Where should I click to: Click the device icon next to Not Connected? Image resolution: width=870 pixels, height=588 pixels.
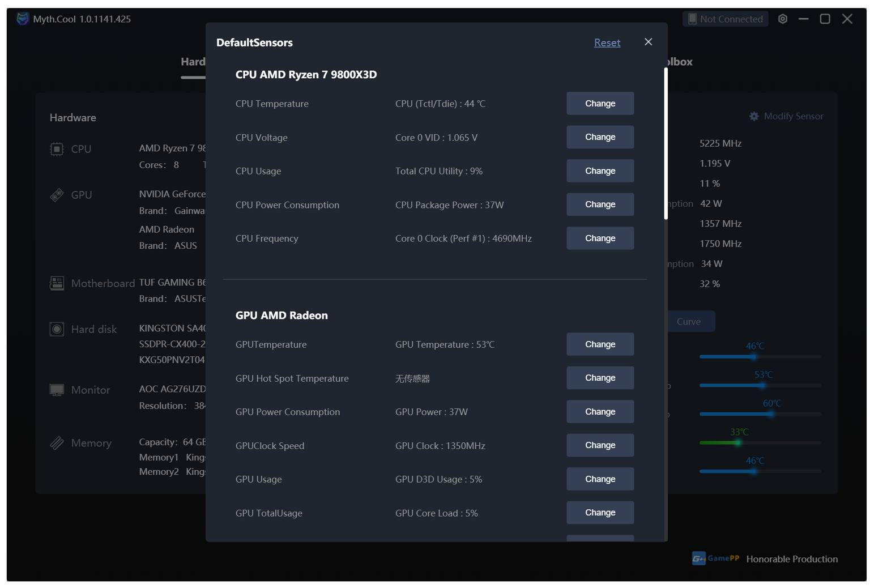[692, 19]
